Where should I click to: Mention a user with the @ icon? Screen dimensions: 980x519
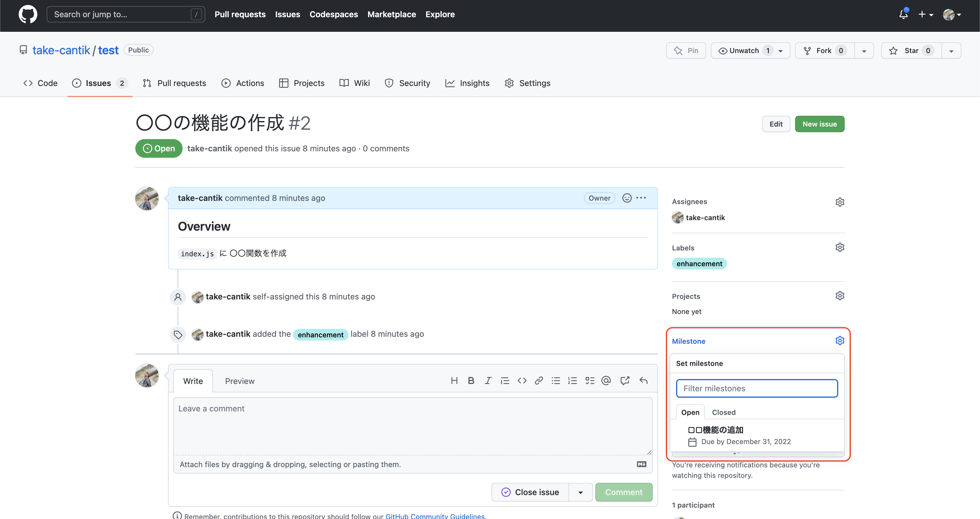point(606,380)
